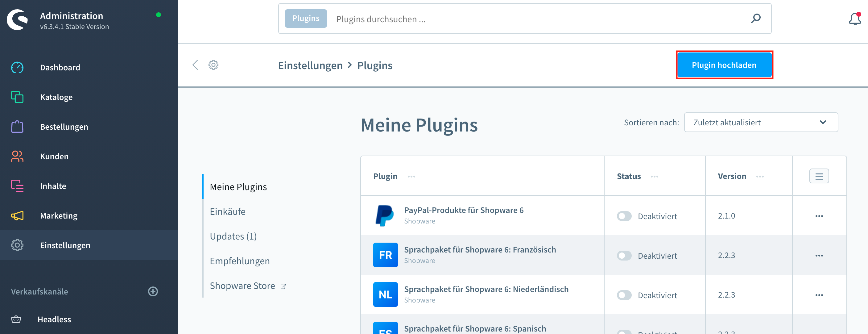Click the FR language pack icon
The height and width of the screenshot is (334, 868).
click(386, 255)
